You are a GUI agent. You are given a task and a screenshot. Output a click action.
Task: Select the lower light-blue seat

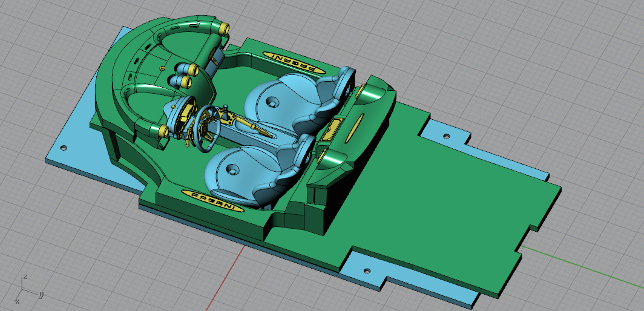pyautogui.click(x=260, y=171)
